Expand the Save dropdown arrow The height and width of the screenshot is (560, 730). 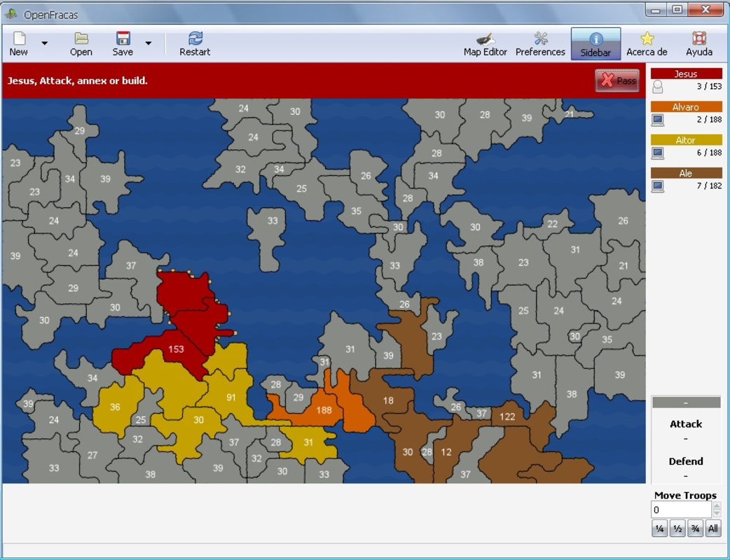click(x=148, y=43)
